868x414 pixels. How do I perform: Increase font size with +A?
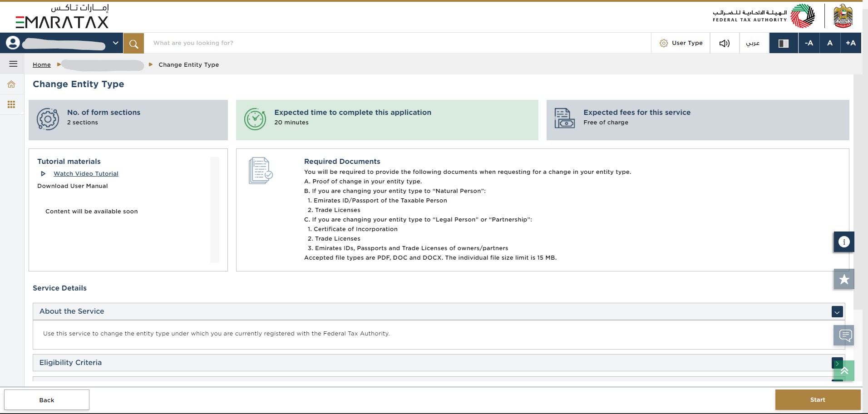click(850, 43)
